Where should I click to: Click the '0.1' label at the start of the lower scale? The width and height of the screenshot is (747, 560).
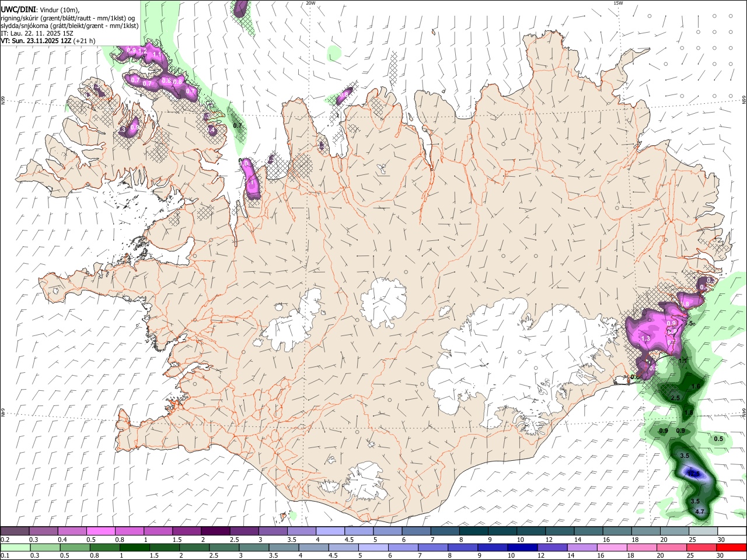coord(5,556)
